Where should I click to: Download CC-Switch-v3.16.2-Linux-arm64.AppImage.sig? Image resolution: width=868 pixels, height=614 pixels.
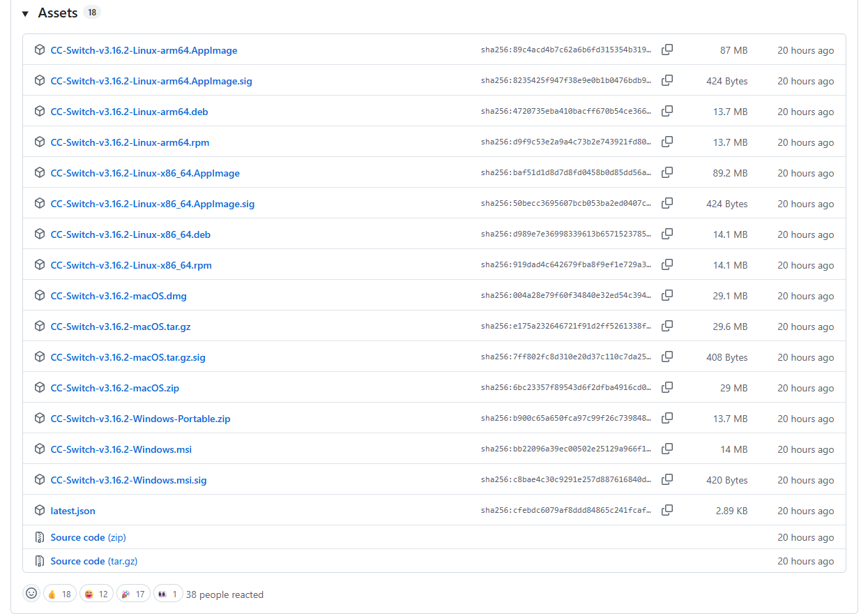(151, 81)
